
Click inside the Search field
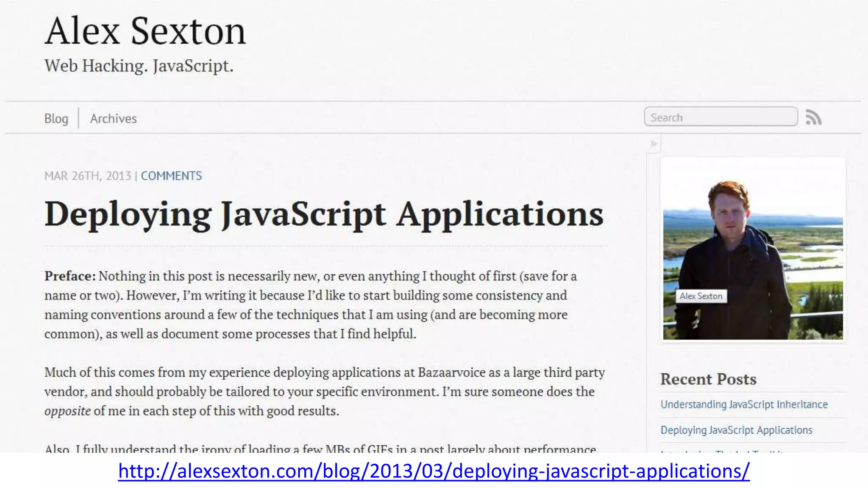(x=721, y=117)
